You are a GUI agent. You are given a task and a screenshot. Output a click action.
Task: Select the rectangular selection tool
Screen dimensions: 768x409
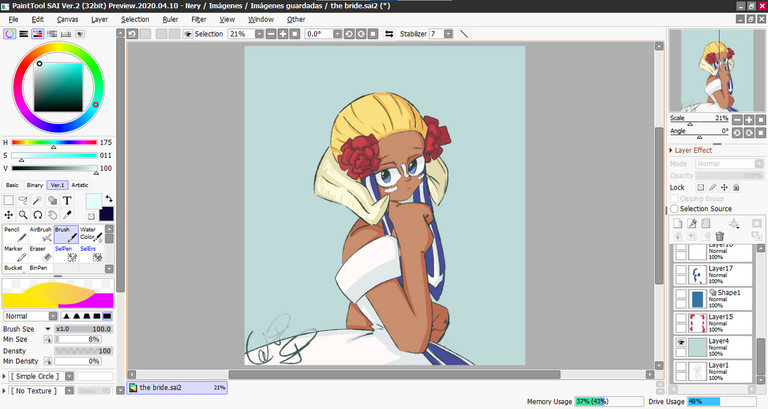coord(8,200)
